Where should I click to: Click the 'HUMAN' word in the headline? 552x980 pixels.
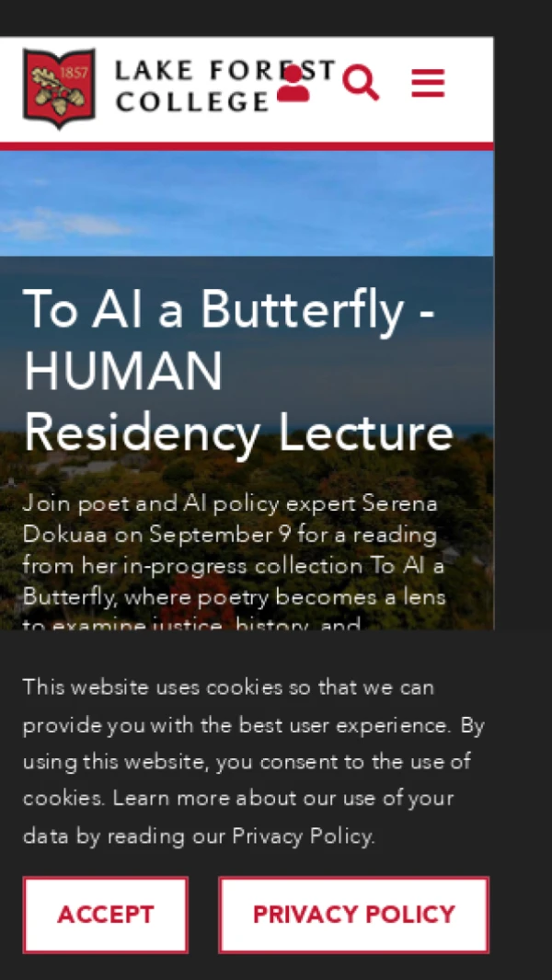click(x=122, y=372)
